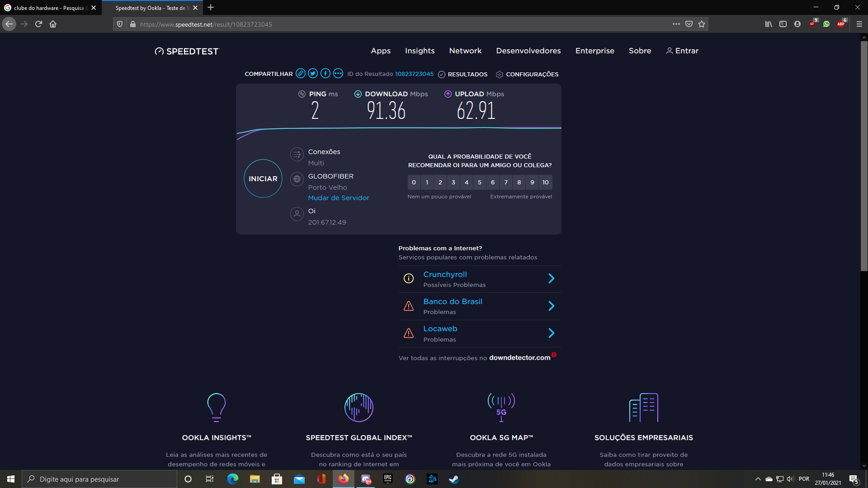The width and height of the screenshot is (868, 488).
Task: Go back with the browser back arrow
Action: (x=9, y=24)
